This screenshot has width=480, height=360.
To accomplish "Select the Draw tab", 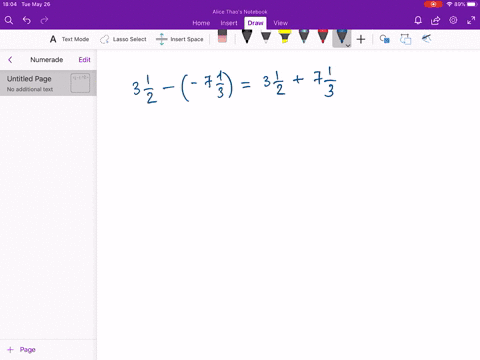I will click(x=255, y=23).
